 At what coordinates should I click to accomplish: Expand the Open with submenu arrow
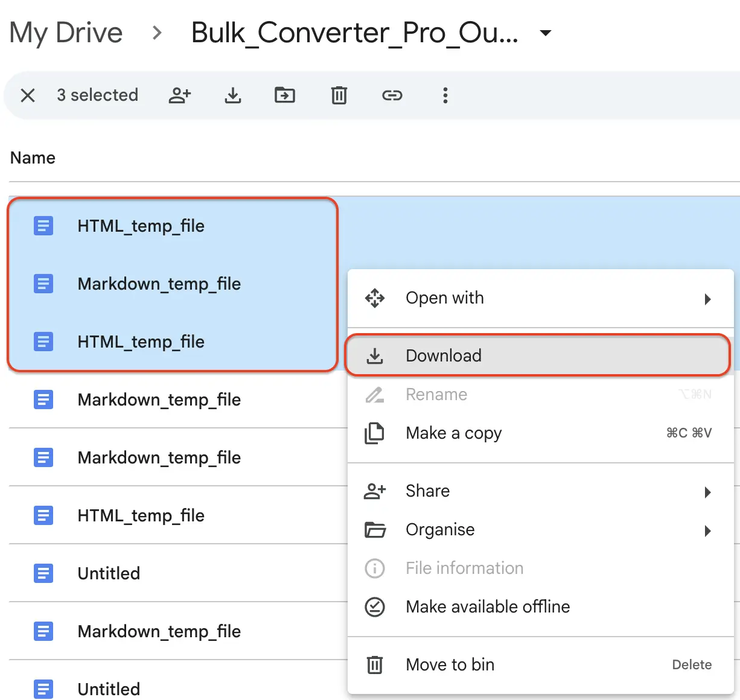coord(708,299)
